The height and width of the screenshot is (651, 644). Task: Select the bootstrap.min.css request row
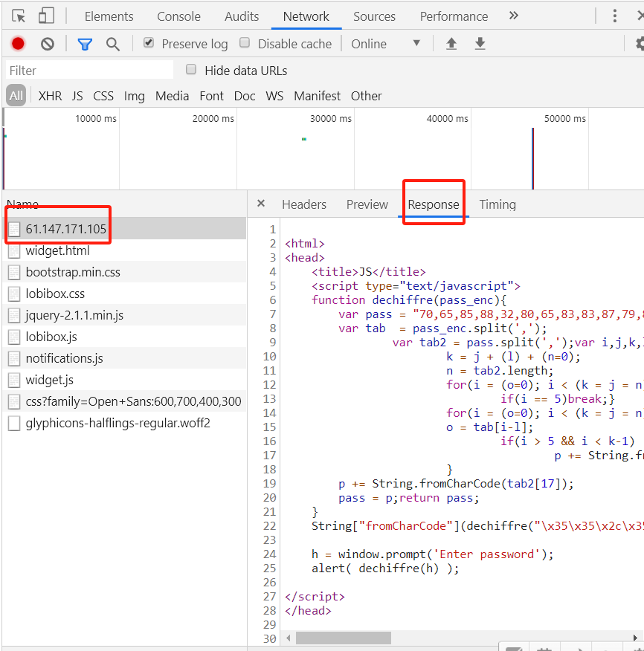(x=124, y=272)
